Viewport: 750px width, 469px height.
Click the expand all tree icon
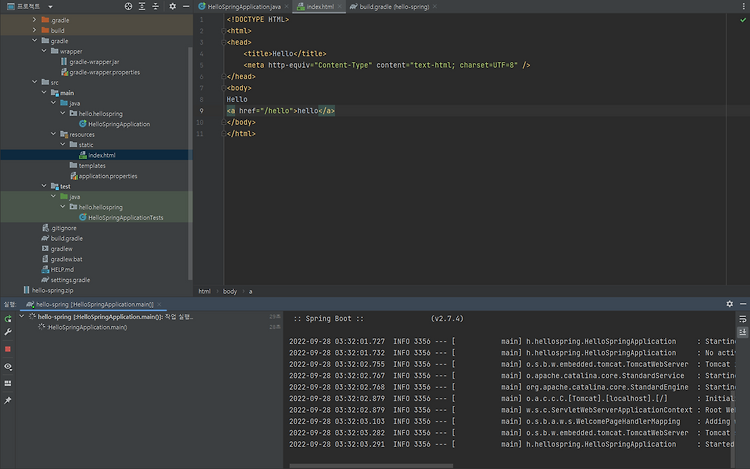(x=142, y=6)
